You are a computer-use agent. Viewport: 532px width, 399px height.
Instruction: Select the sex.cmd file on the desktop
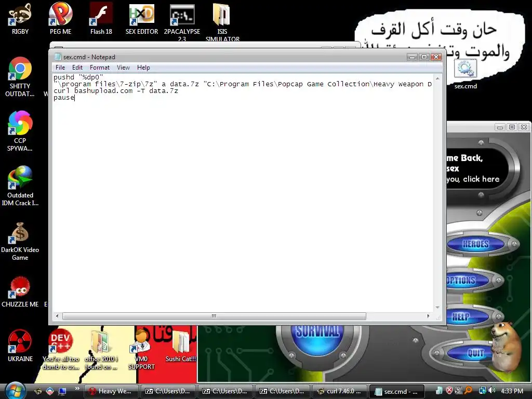(465, 75)
